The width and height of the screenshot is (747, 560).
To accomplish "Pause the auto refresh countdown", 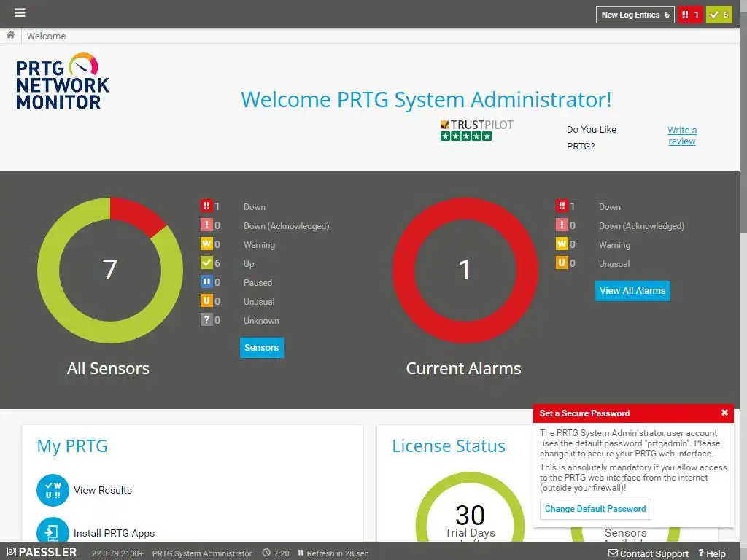I will tap(301, 553).
